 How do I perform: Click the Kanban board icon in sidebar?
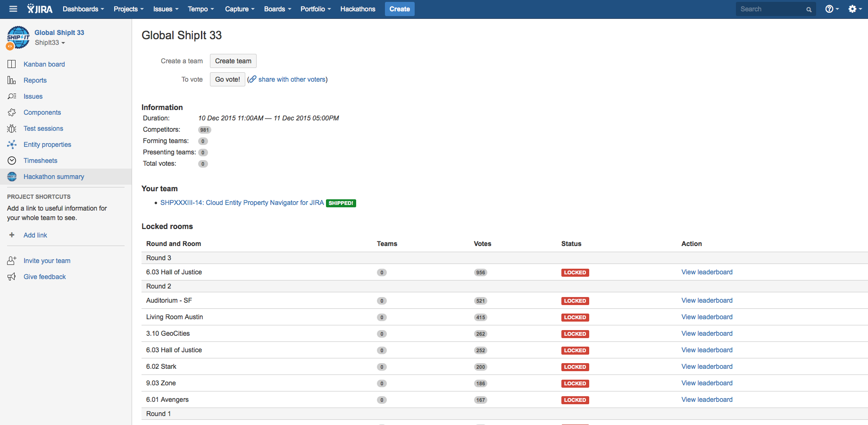click(x=12, y=64)
